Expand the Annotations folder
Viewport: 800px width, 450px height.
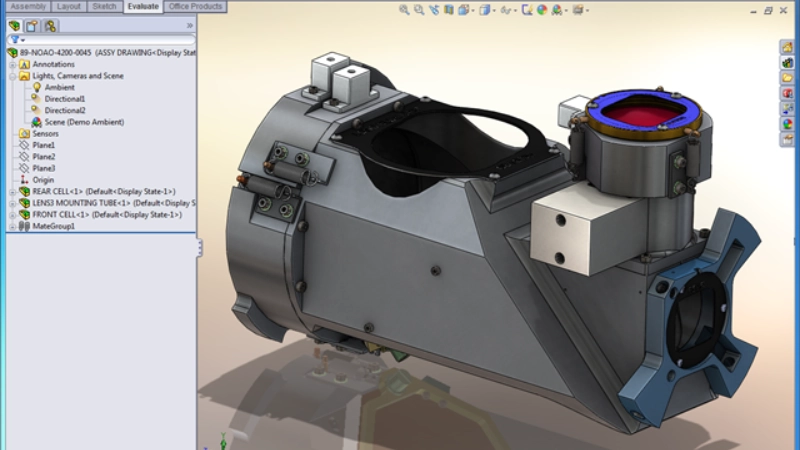pyautogui.click(x=11, y=64)
